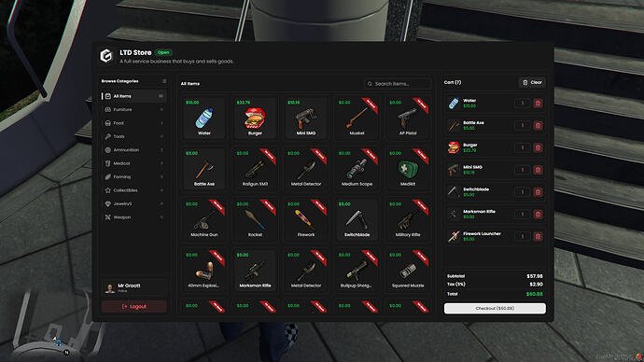Click the Search items field
The image size is (644, 362).
(398, 84)
